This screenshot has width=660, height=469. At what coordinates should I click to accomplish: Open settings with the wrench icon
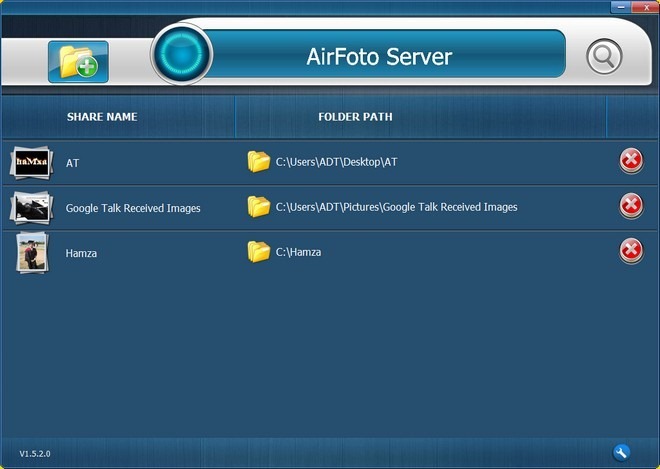tap(621, 453)
